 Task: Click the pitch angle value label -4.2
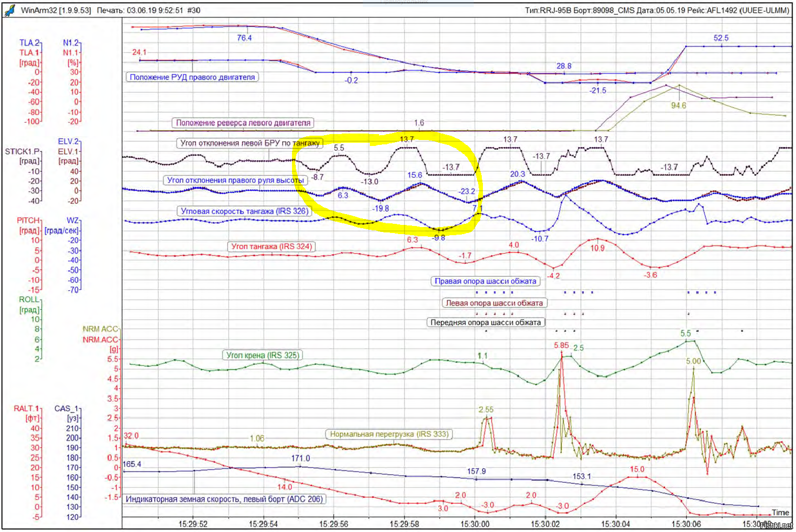pos(553,276)
